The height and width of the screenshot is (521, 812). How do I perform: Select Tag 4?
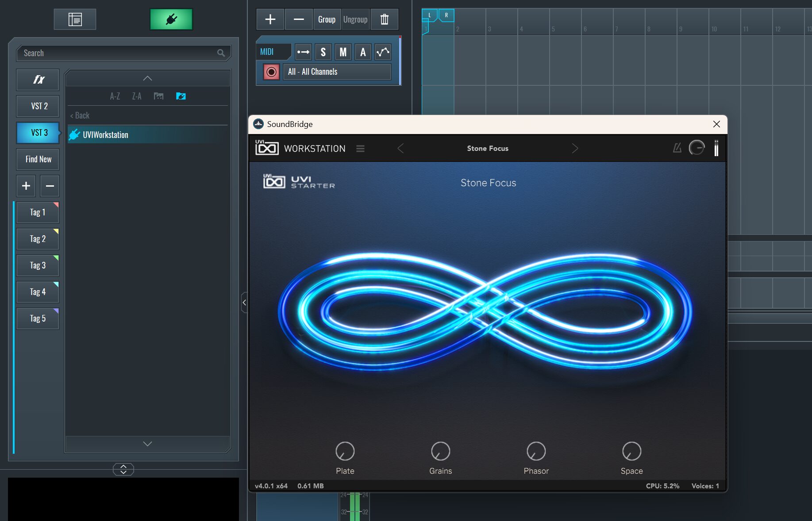38,292
